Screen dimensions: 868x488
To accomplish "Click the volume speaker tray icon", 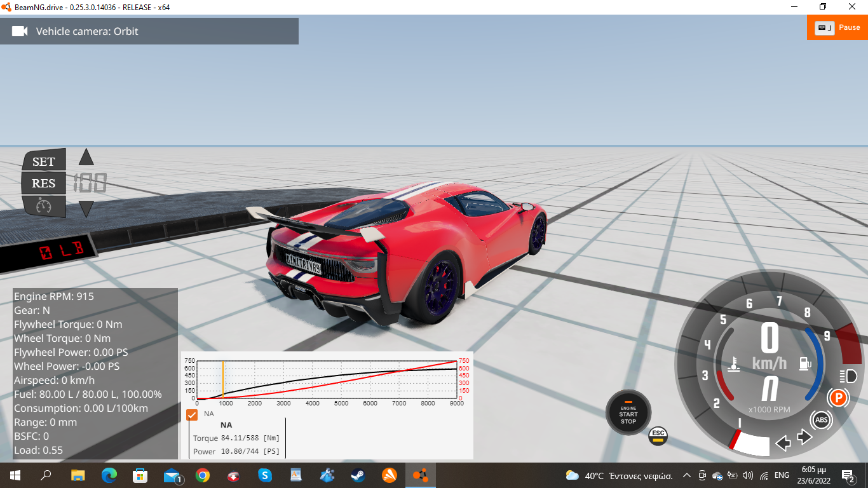I will coord(747,475).
